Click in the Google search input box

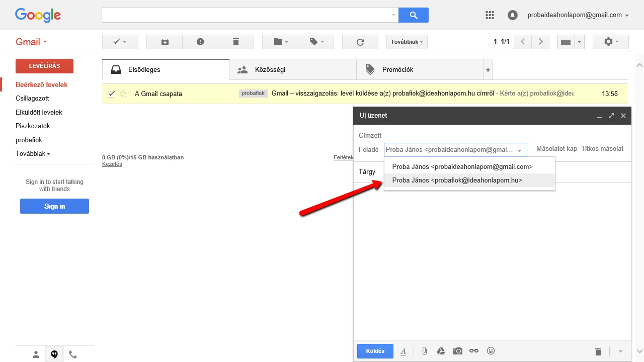pos(246,15)
